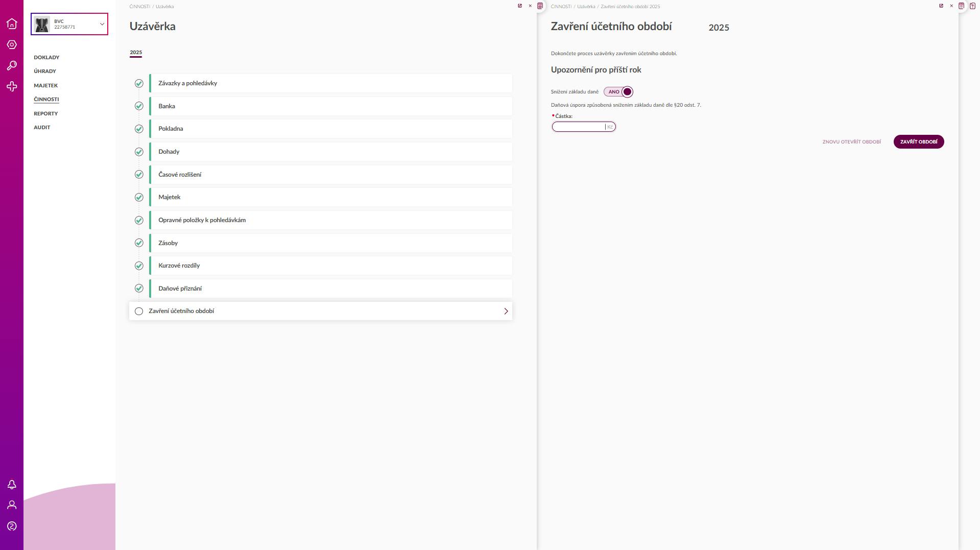Image resolution: width=980 pixels, height=550 pixels.
Task: Select the 2025 year tab
Action: coord(136,52)
